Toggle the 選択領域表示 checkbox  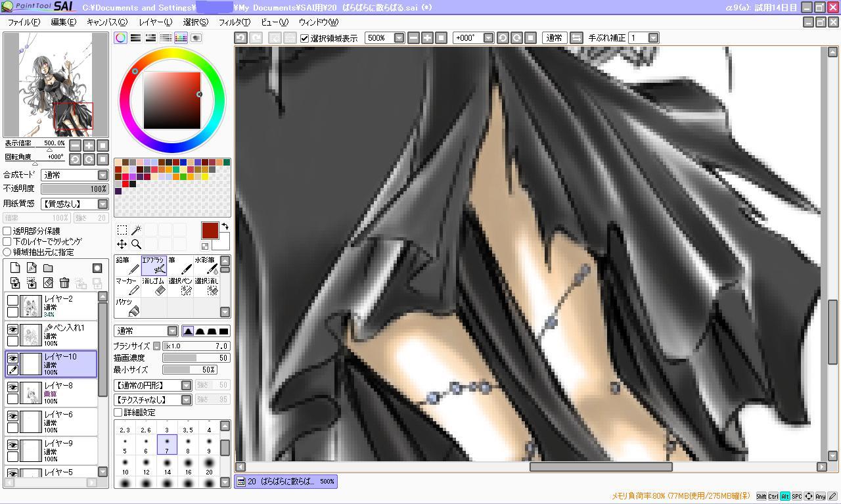pos(304,38)
